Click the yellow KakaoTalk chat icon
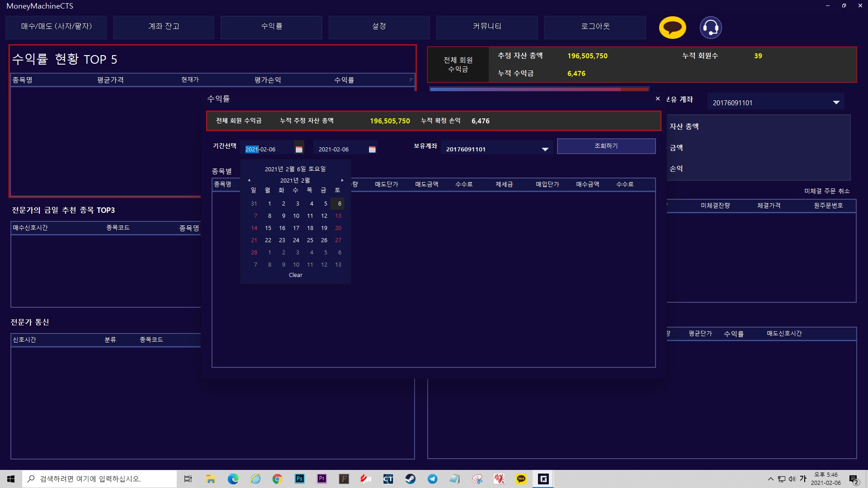Screen dimensions: 868x488 coord(672,28)
